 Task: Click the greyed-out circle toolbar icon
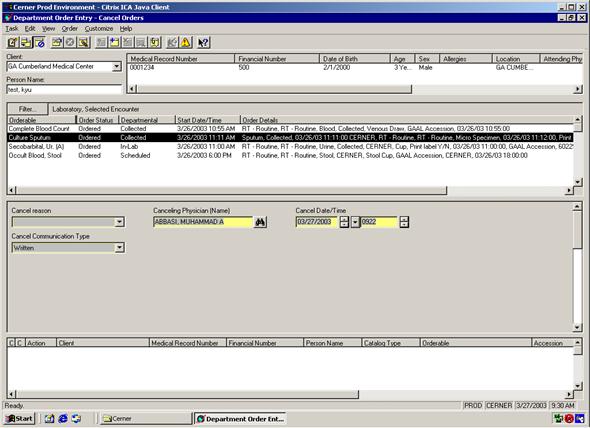pos(70,43)
